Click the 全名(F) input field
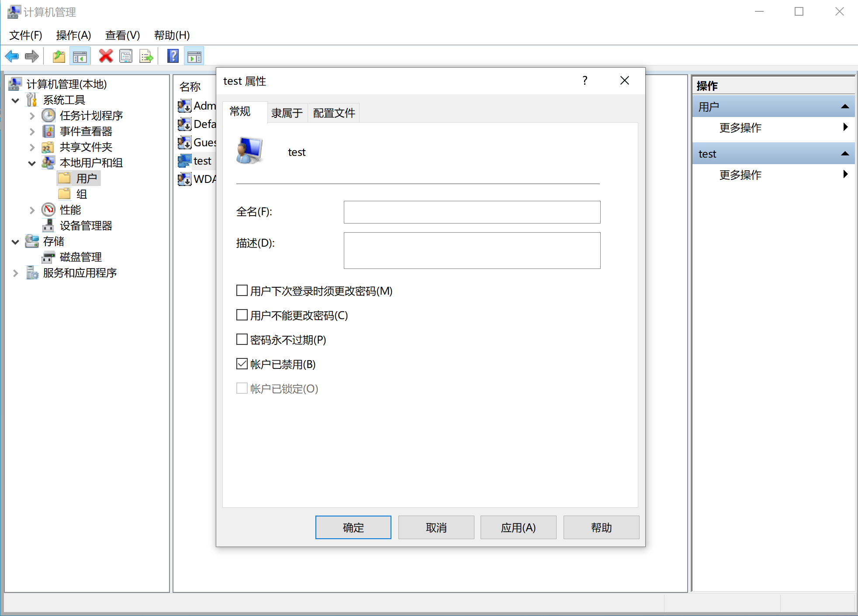The image size is (858, 616). (472, 212)
